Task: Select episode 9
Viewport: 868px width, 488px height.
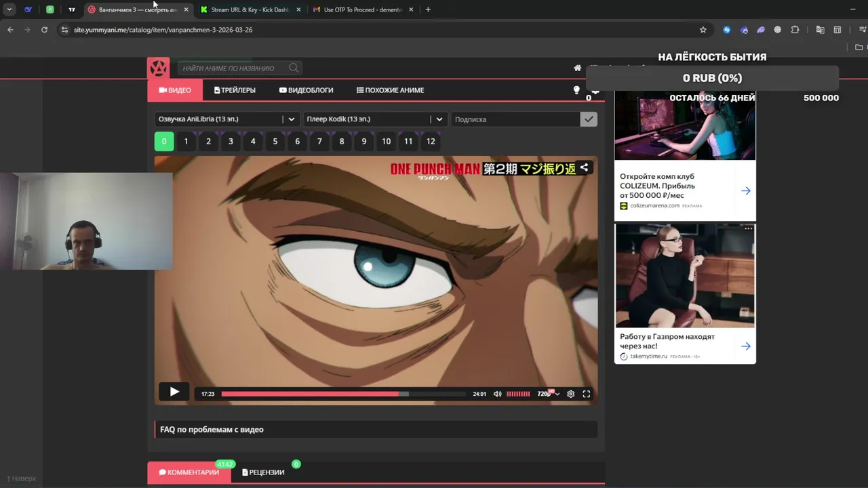Action: [x=364, y=141]
